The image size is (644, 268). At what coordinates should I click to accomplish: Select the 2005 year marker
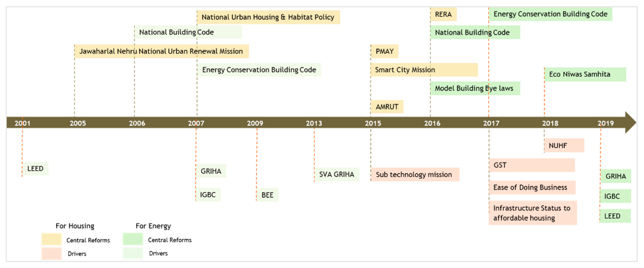point(78,123)
